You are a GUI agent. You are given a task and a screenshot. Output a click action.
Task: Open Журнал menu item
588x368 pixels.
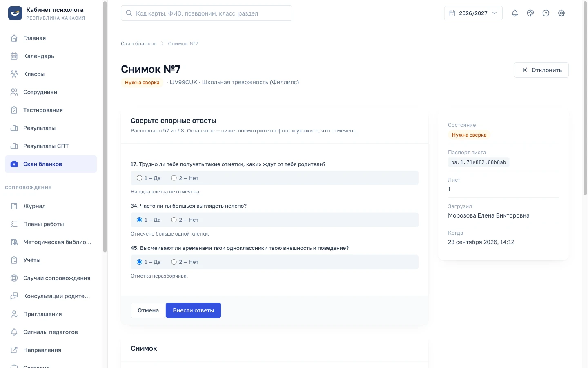coord(51,206)
